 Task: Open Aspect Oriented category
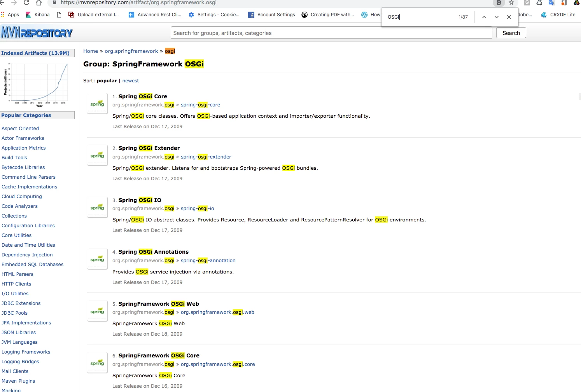coord(20,129)
